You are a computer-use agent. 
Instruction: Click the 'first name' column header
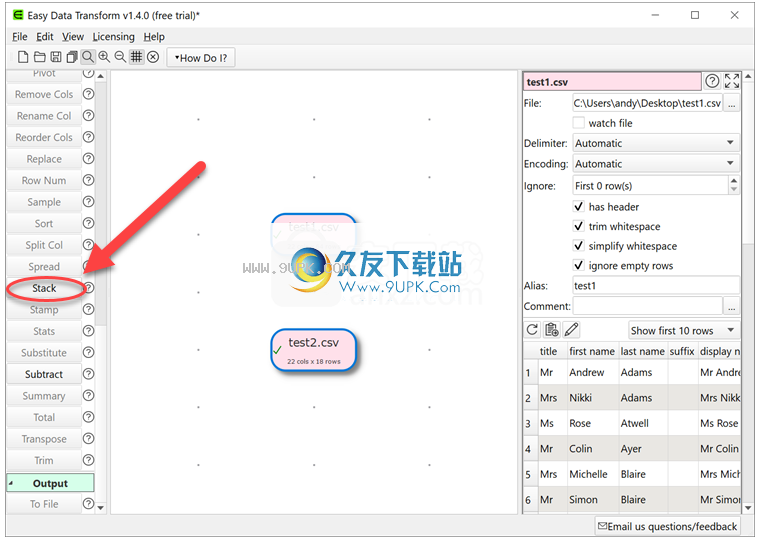tap(592, 351)
